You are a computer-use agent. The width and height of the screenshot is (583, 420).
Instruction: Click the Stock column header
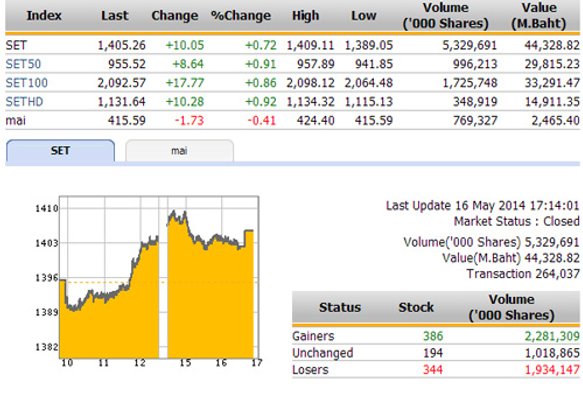[x=416, y=307]
